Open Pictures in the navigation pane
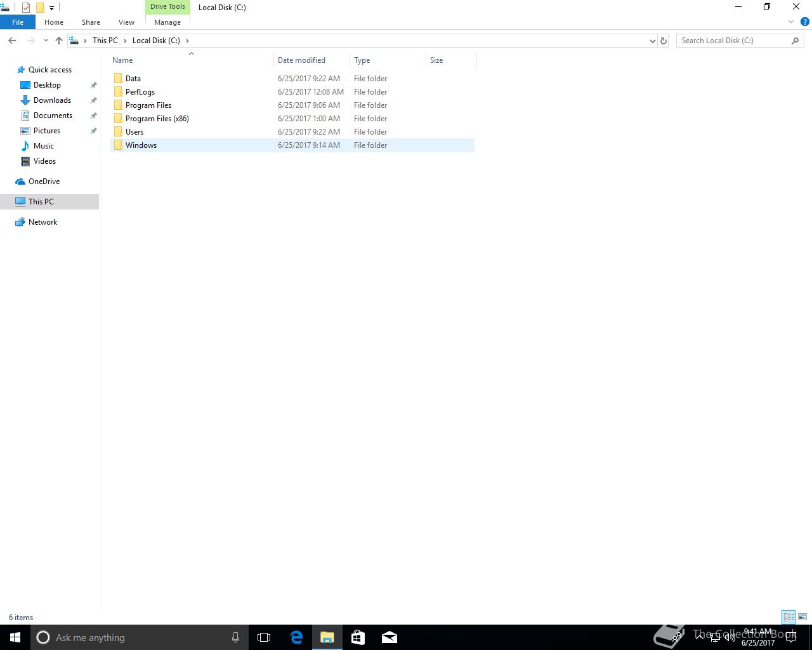The width and height of the screenshot is (812, 650). pyautogui.click(x=47, y=131)
